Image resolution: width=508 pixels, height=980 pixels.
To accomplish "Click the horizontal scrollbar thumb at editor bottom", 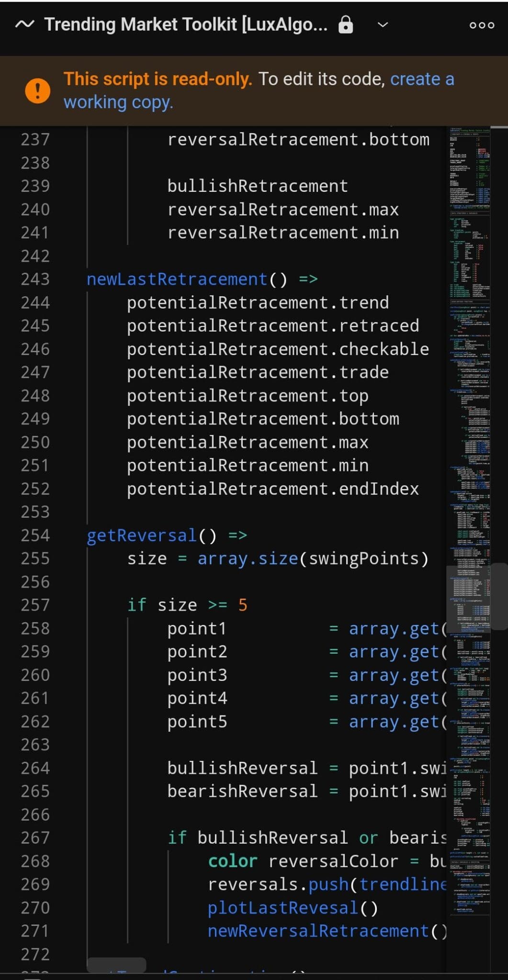I will 116,965.
